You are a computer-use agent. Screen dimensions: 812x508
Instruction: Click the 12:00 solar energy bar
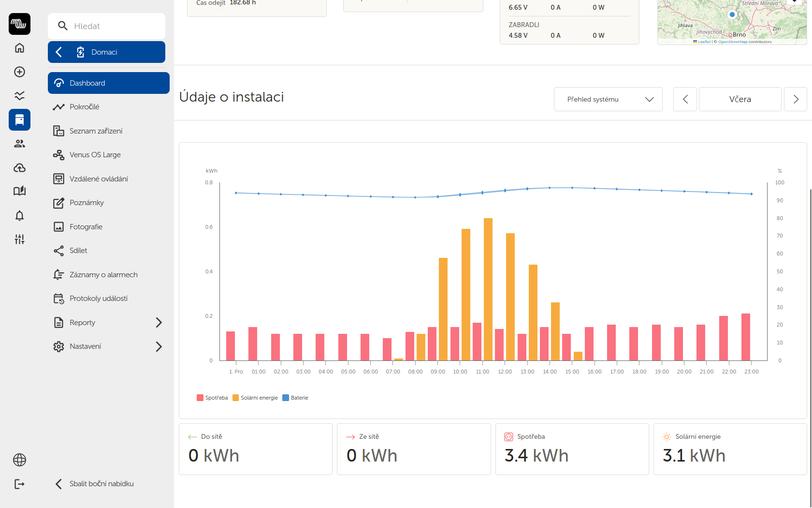tap(510, 296)
